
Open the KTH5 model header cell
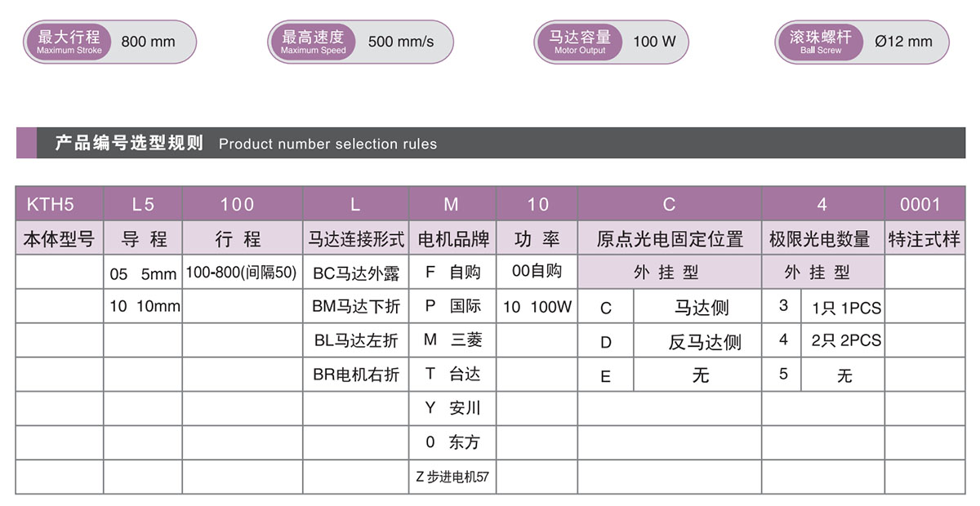58,204
